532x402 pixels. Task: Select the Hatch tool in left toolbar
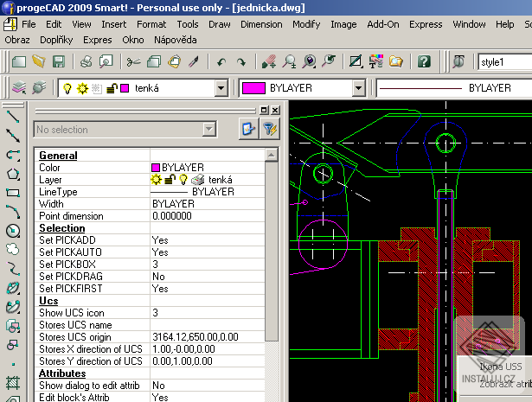13,381
